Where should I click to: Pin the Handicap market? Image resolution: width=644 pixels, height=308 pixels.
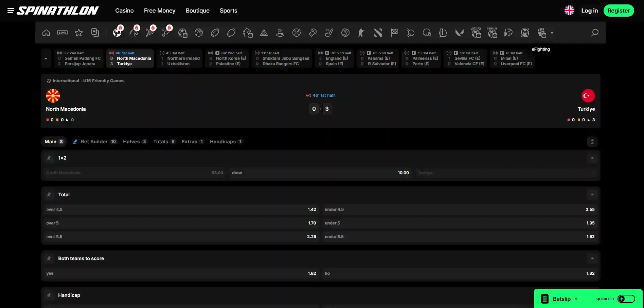tap(49, 295)
